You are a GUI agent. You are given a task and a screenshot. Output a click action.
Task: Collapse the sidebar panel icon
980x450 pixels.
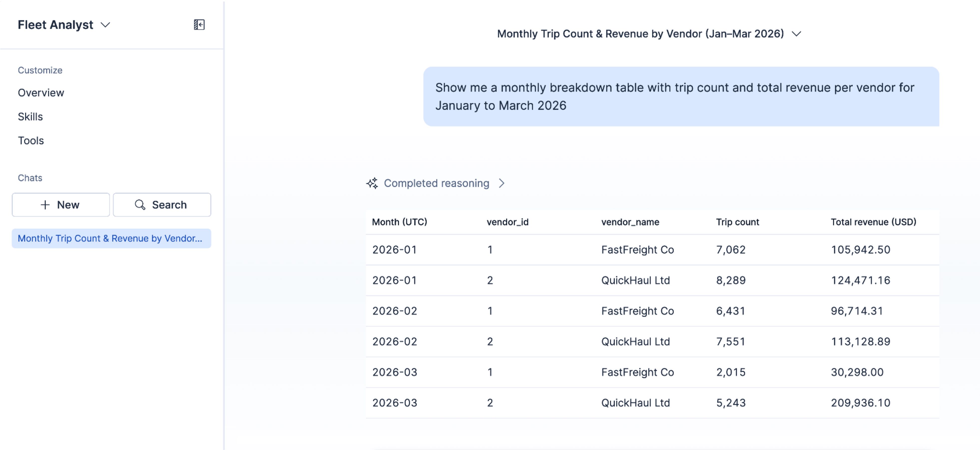pyautogui.click(x=199, y=25)
